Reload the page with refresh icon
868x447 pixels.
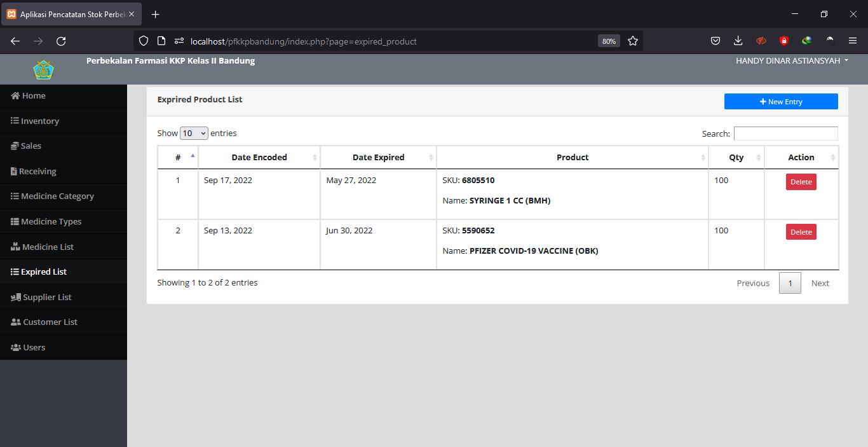(x=61, y=41)
